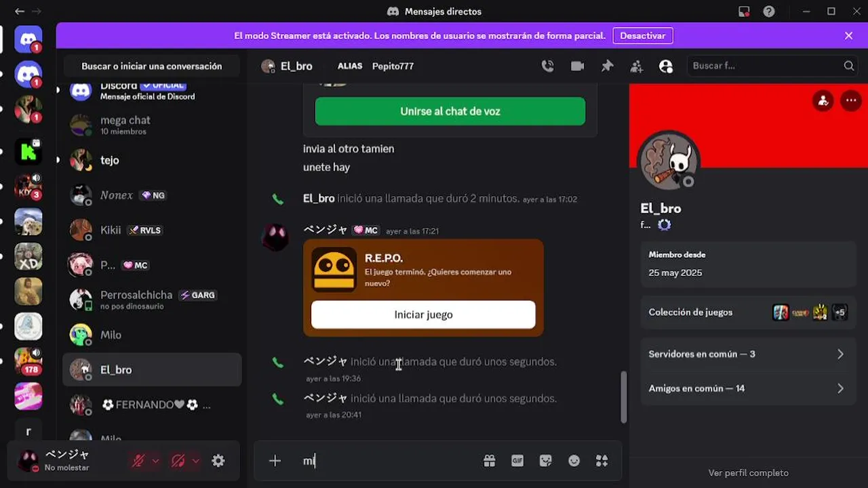868x488 pixels.
Task: Dismiss the Streamer mode banner
Action: 848,35
